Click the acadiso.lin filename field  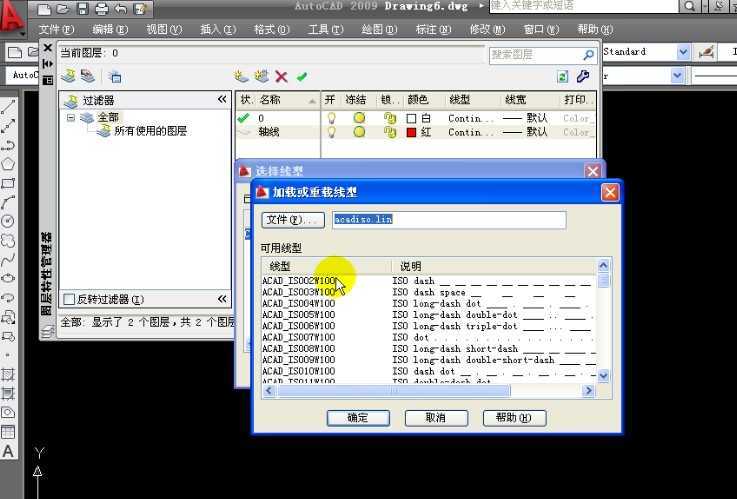(x=449, y=220)
